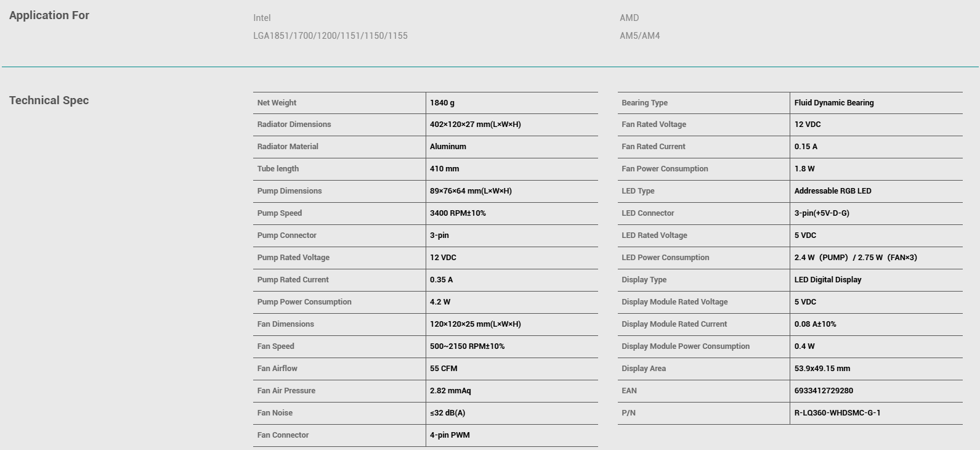Screen dimensions: 980x450
Task: Click the Display Type value LED Digital Display
Action: click(x=827, y=280)
